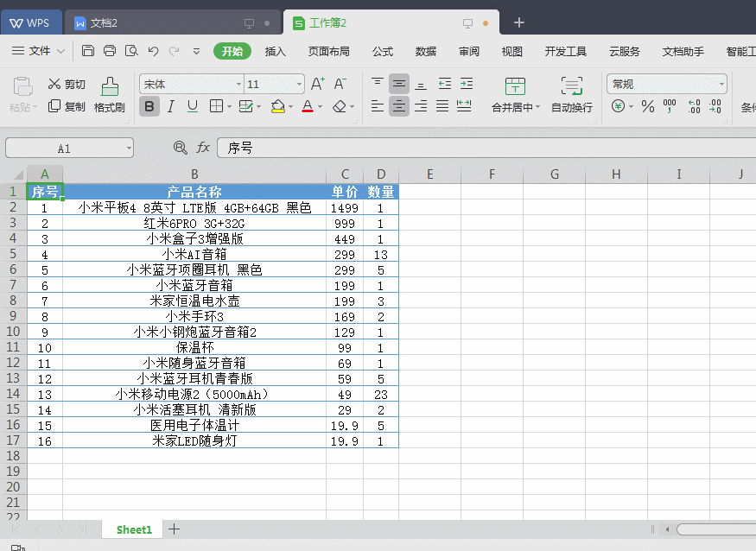Open a new tab with plus button
Viewport: 756px width, 551px height.
pyautogui.click(x=518, y=22)
